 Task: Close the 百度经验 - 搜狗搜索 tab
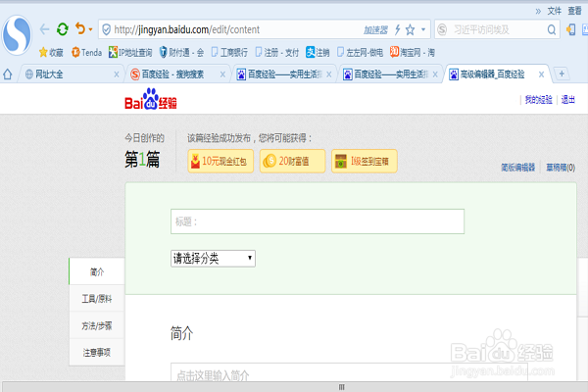[x=222, y=74]
